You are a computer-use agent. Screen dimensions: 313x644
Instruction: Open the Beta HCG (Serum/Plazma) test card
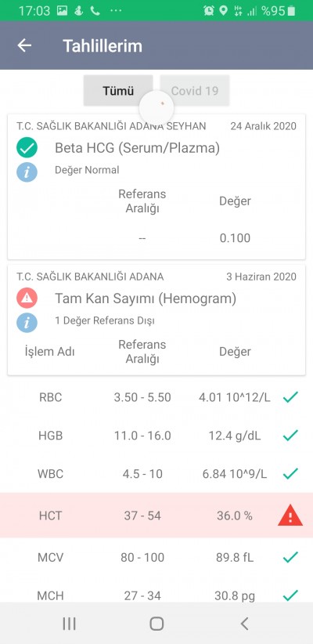[156, 187]
